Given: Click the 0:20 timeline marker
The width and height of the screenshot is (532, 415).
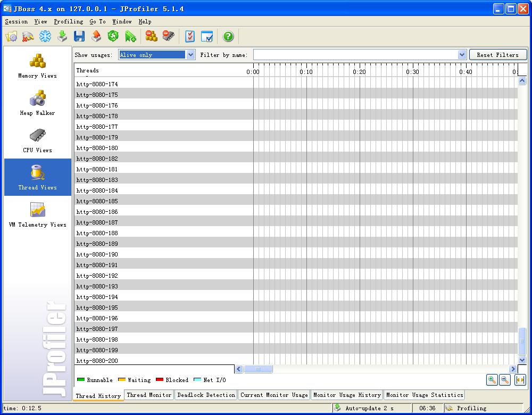Looking at the screenshot, I should click(359, 72).
